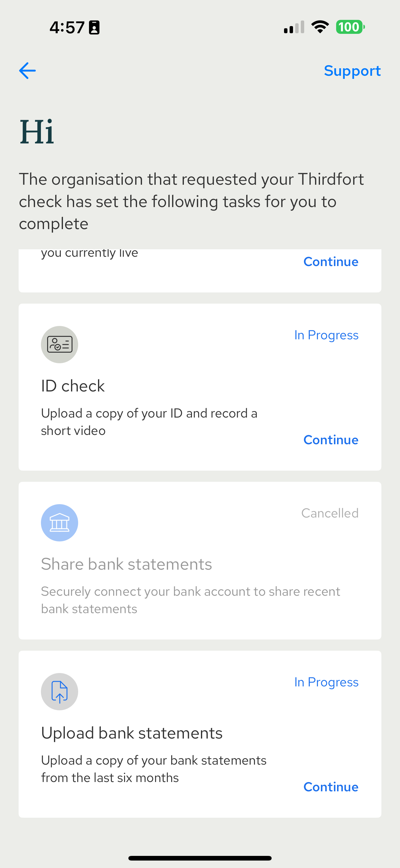Tap the 4:57 clock in status bar
This screenshot has width=400, height=868.
point(67,27)
